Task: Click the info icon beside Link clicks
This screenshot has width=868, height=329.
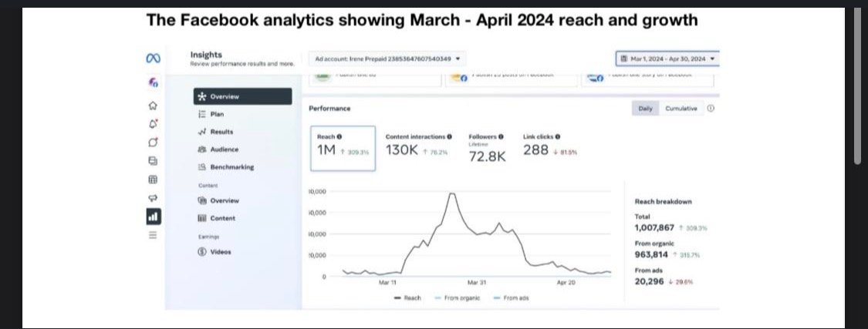Action: click(557, 136)
